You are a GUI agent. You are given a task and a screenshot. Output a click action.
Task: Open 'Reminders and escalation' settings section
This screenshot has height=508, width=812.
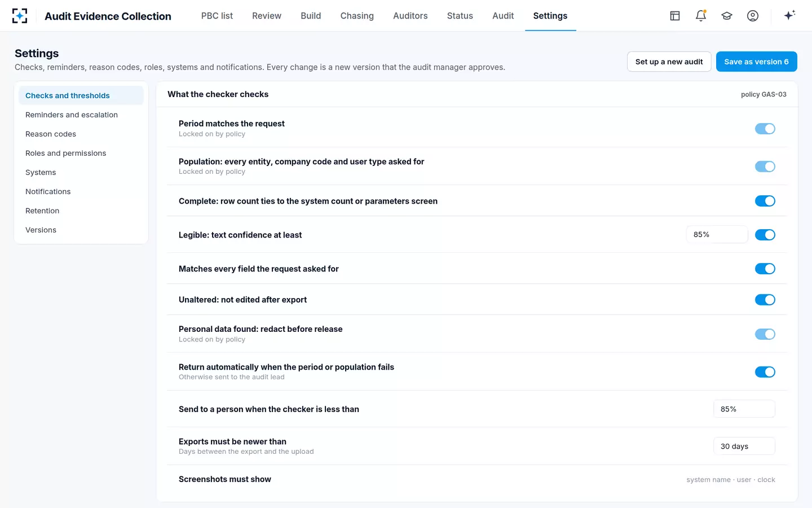pos(81,115)
